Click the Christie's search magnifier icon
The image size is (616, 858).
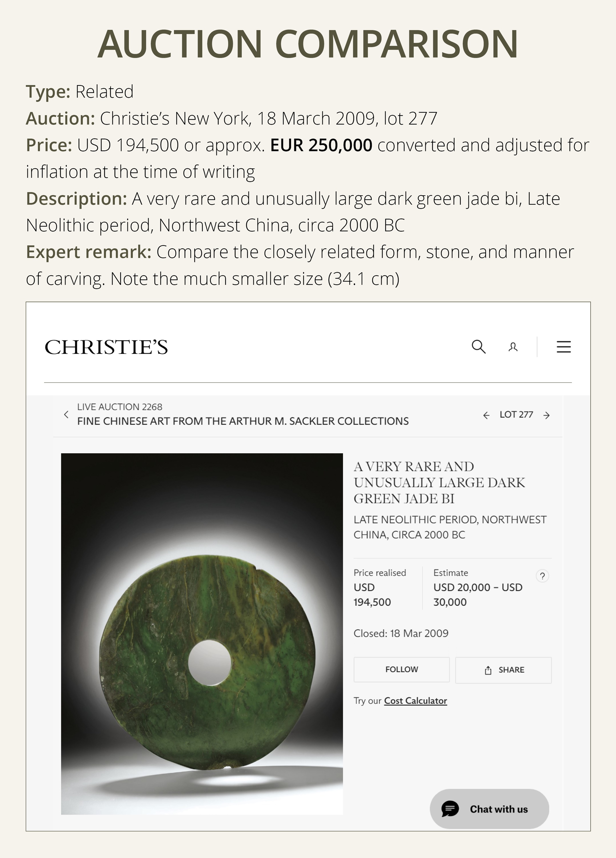pyautogui.click(x=478, y=347)
